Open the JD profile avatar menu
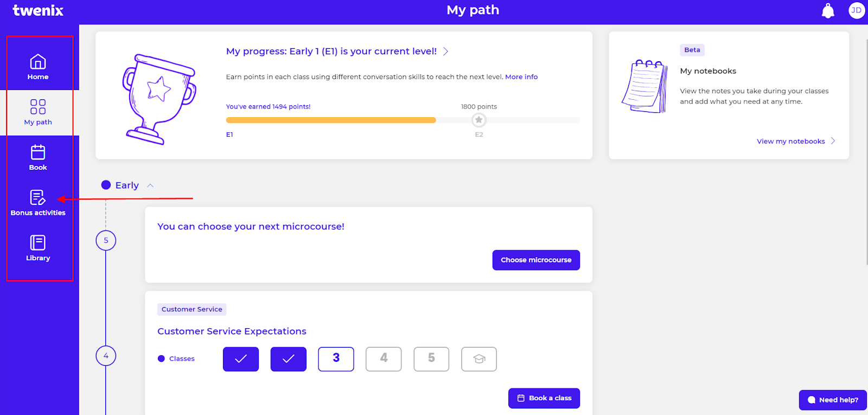This screenshot has height=415, width=868. [856, 10]
